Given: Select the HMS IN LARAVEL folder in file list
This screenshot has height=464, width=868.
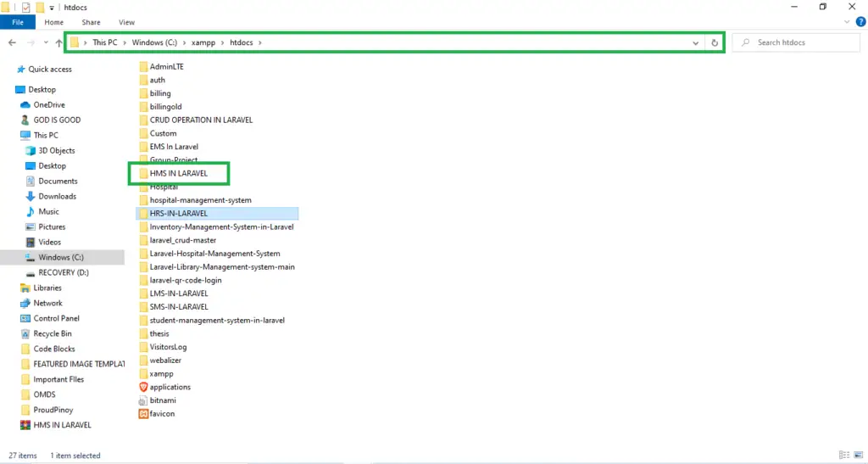Looking at the screenshot, I should pyautogui.click(x=178, y=173).
